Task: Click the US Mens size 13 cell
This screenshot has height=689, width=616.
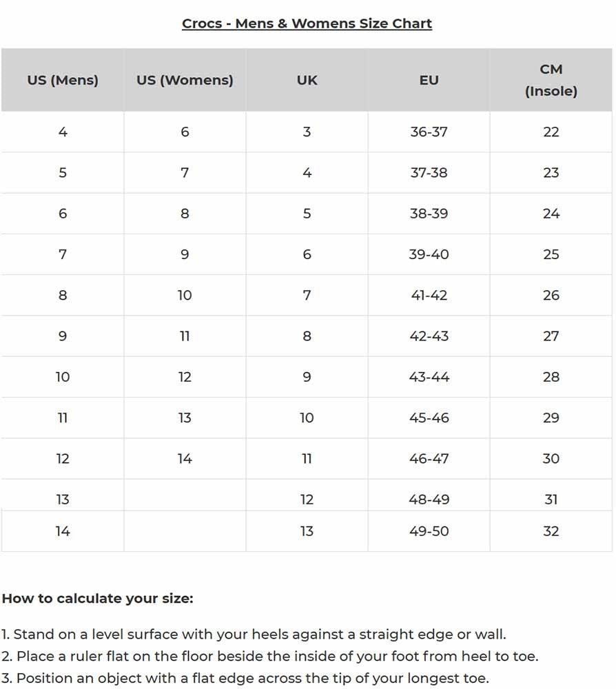Action: 63,500
